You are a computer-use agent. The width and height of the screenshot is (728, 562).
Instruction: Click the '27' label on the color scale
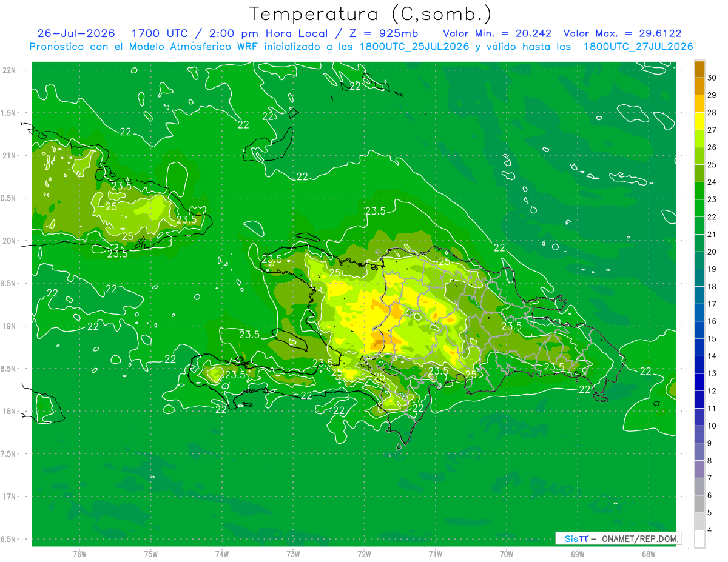712,130
